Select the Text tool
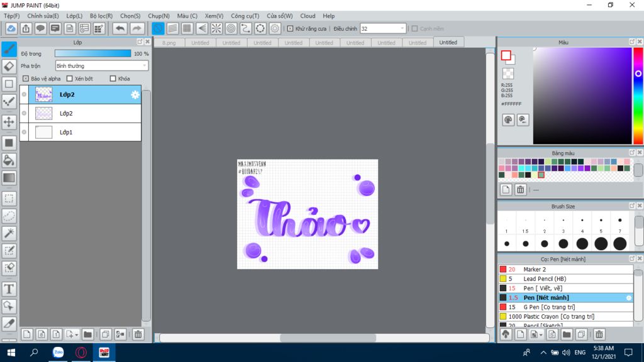The image size is (644, 362). coord(9,289)
